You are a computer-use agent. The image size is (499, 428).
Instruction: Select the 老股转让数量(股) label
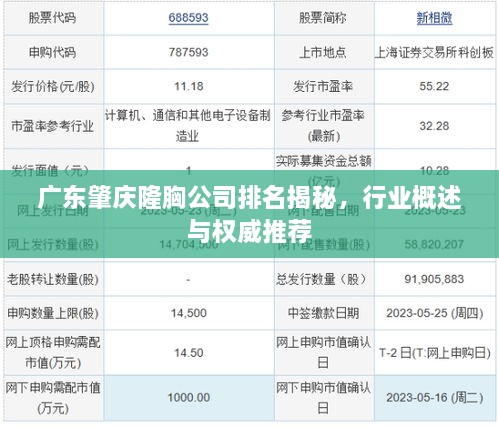52,279
